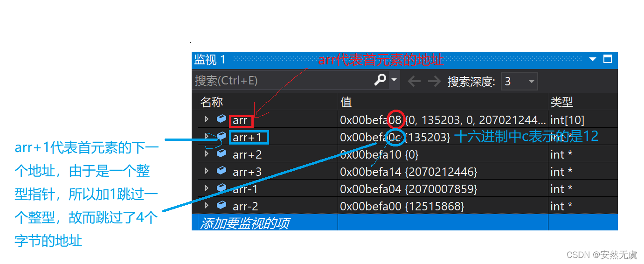Click the variable cube icon beside arr+3
This screenshot has width=644, height=264.
[x=222, y=171]
